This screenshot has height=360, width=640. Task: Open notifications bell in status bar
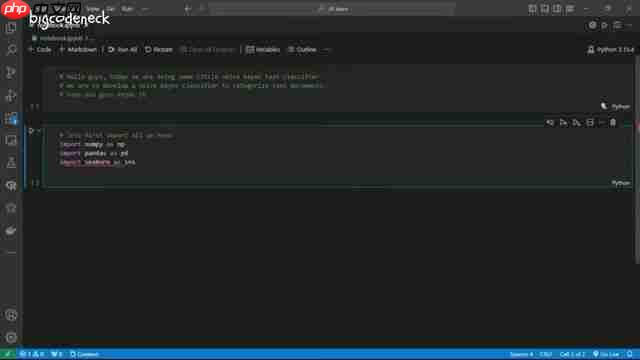(630, 354)
